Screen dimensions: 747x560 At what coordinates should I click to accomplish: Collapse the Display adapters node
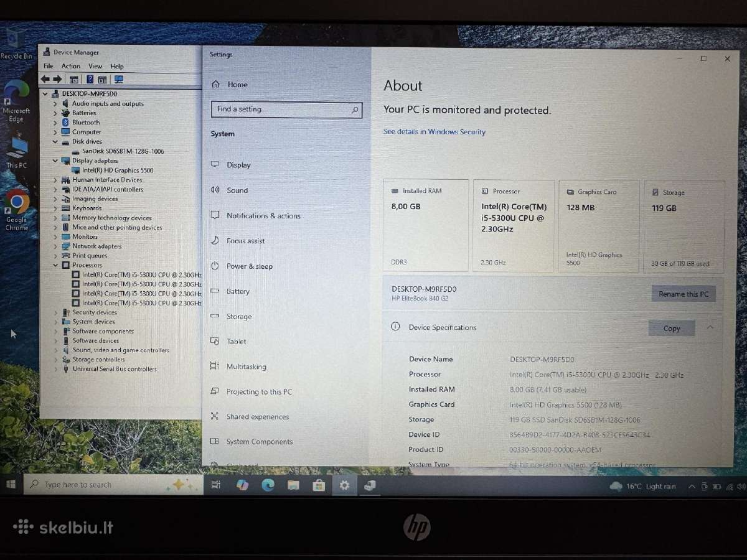click(55, 161)
